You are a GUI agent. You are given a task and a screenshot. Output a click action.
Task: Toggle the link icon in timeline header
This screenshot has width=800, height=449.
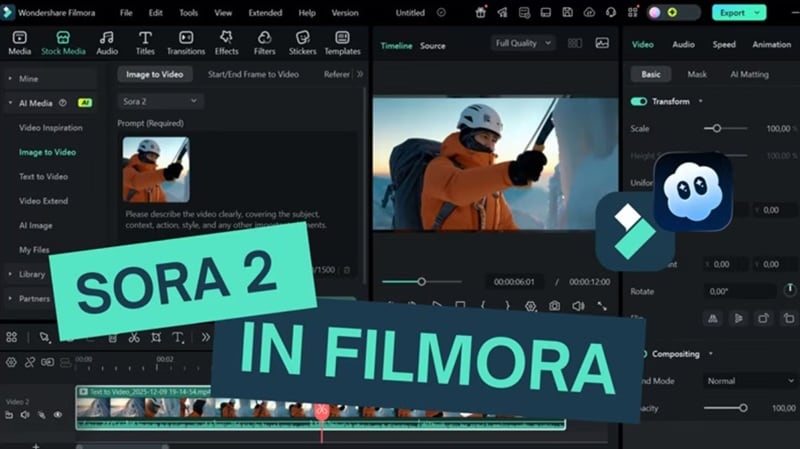coord(30,362)
